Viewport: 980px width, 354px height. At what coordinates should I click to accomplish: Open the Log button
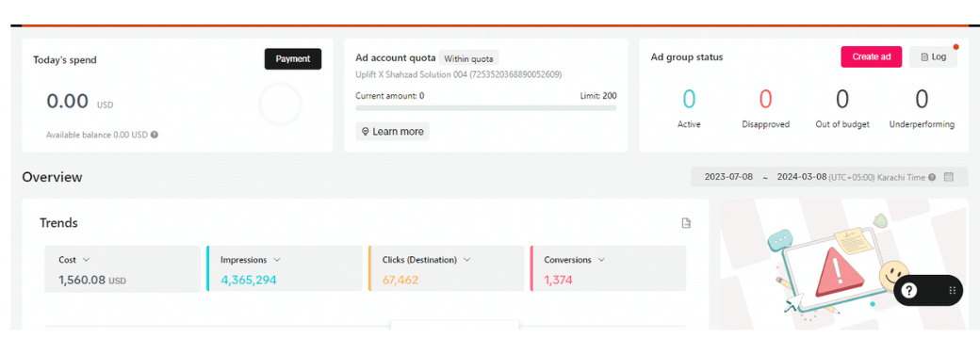pyautogui.click(x=933, y=56)
